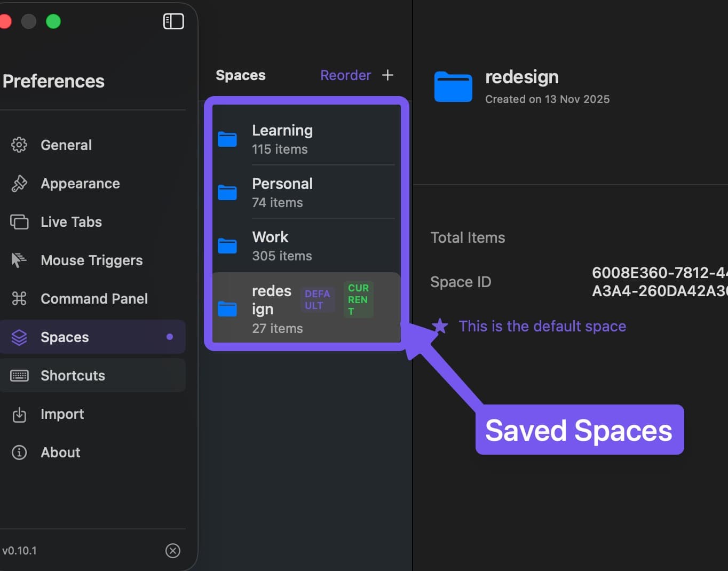Open Shortcuts using the keyboard icon
728x571 pixels.
(19, 375)
